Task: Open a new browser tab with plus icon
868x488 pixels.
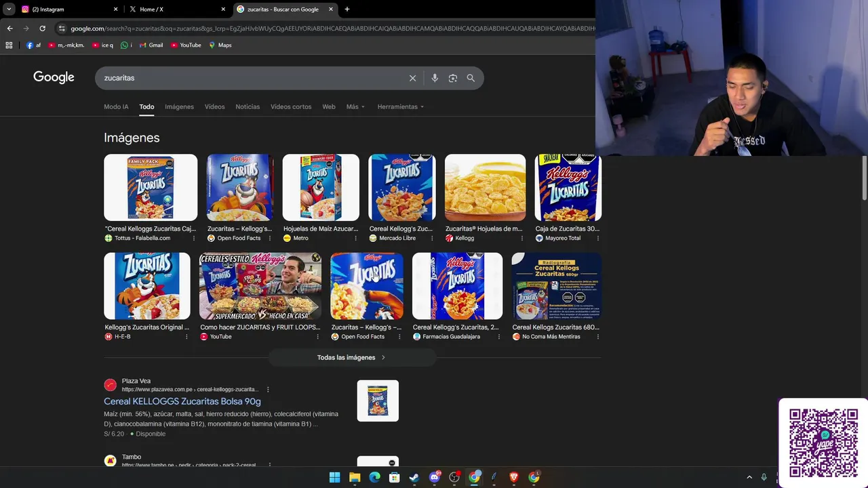Action: (347, 9)
